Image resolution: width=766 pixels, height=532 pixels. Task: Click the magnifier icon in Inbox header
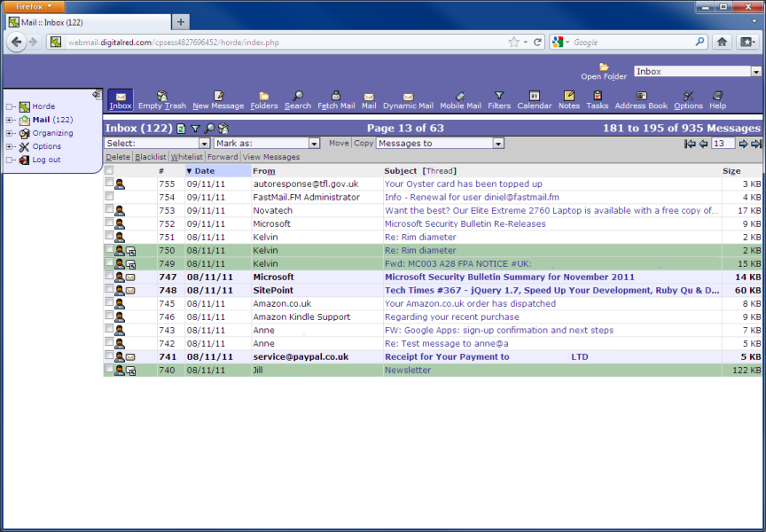pos(209,129)
